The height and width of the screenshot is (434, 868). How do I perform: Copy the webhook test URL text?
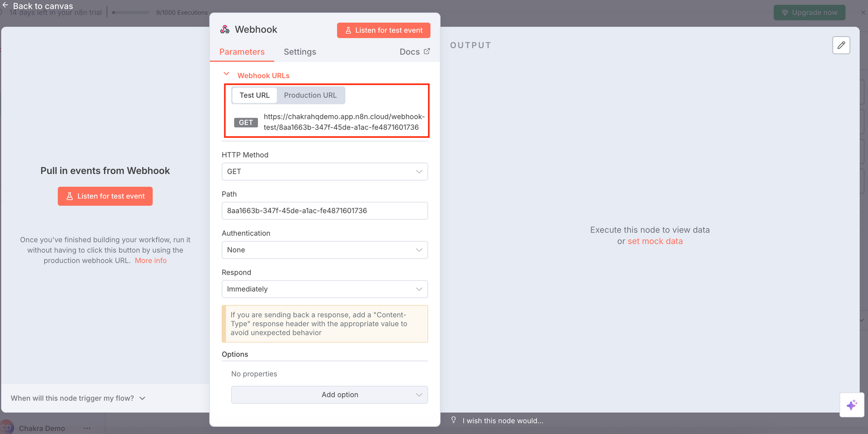pos(344,122)
